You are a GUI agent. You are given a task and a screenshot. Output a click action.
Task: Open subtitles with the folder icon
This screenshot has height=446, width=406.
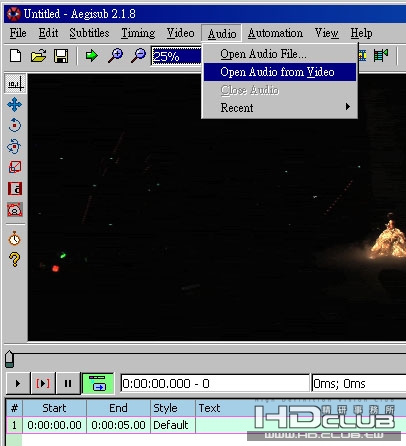(39, 56)
